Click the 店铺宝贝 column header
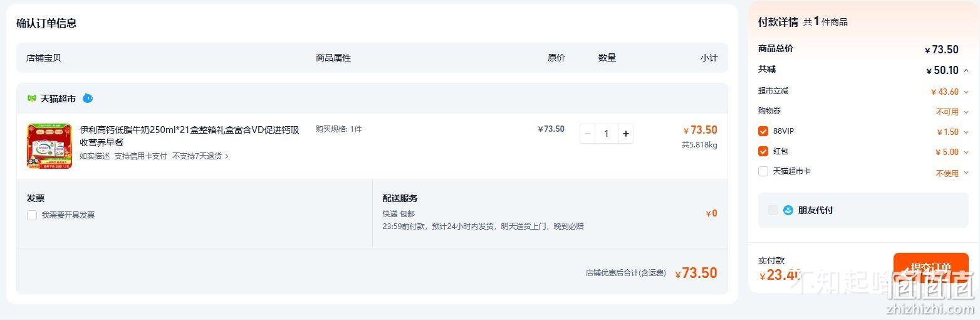Viewport: 980px width, 320px height. point(44,58)
